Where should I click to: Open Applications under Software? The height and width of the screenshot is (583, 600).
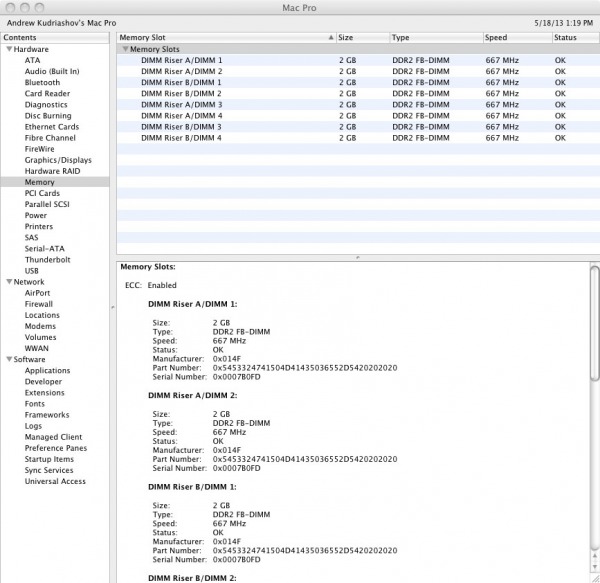(x=47, y=371)
